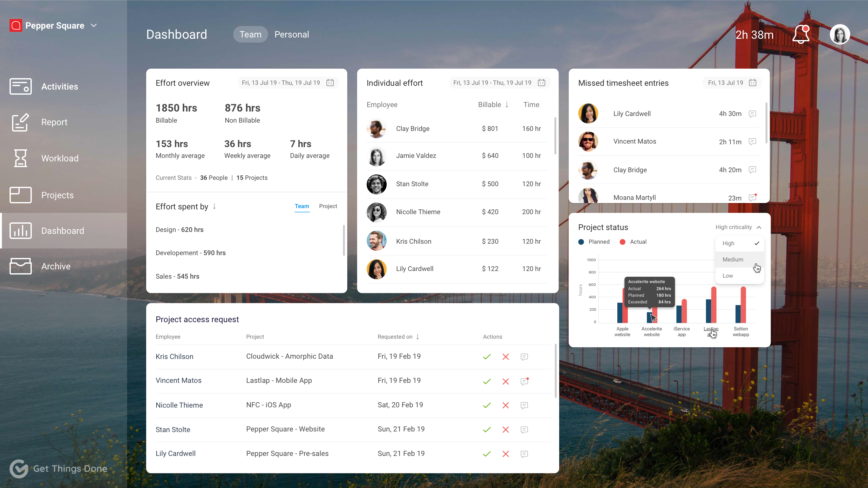Collapse the High criticality dropdown
Screen dimensions: 868x488
coord(759,227)
